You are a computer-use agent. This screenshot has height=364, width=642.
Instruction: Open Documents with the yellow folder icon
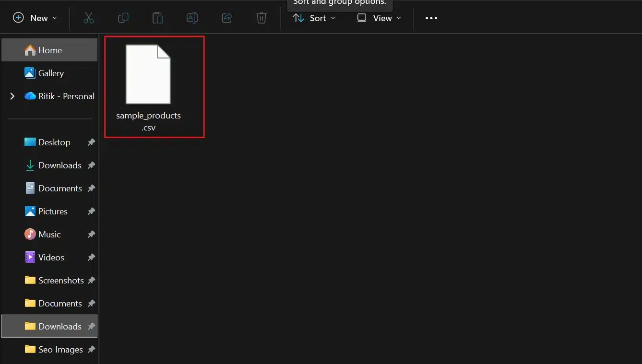coord(53,303)
